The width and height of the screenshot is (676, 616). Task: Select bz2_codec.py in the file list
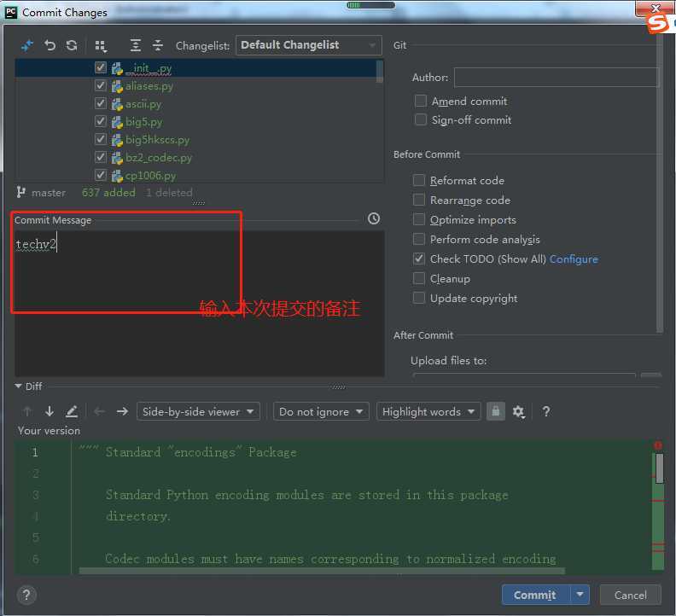159,158
